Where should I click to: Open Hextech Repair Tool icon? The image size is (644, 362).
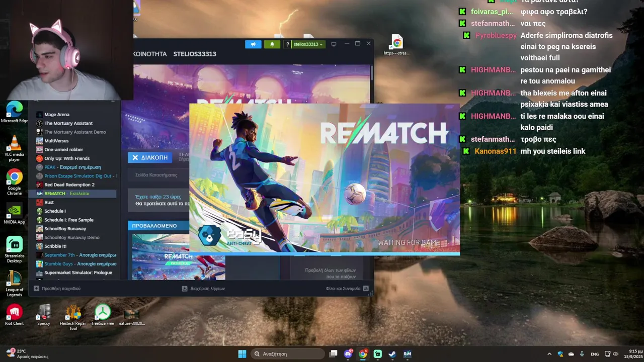point(73,317)
